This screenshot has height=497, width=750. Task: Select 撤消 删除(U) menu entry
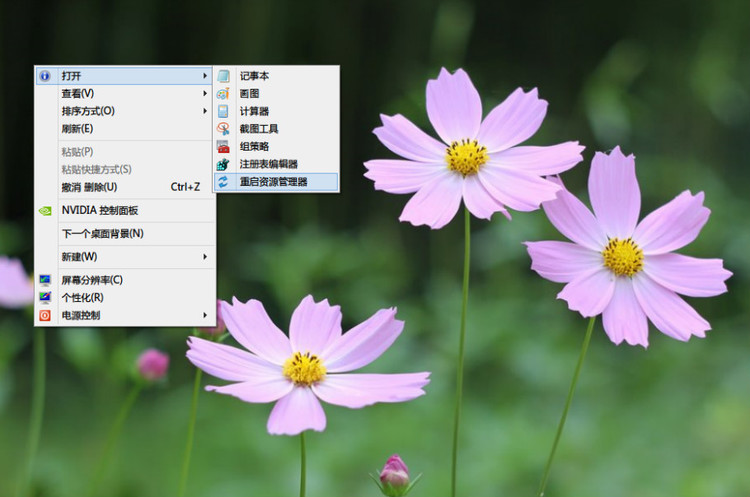tap(89, 187)
